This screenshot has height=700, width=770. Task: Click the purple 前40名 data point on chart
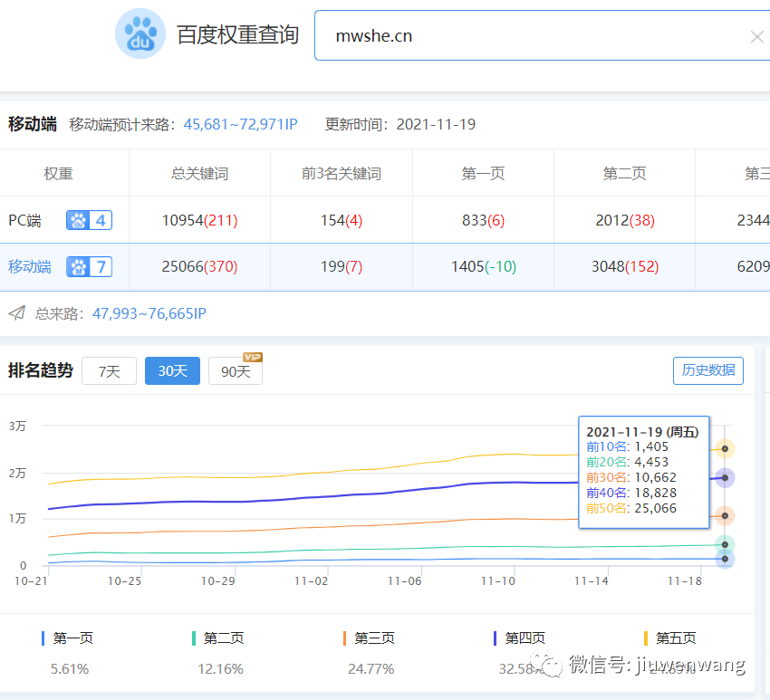coord(725,477)
